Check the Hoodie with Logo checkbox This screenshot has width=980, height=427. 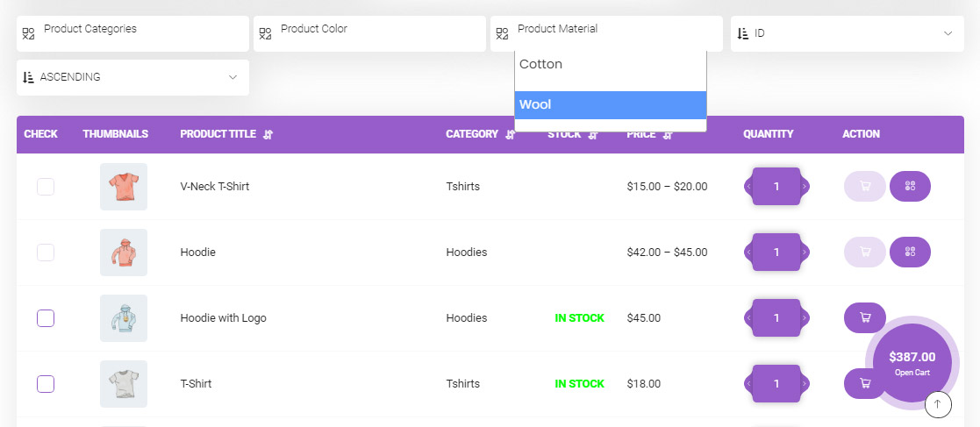pyautogui.click(x=46, y=318)
